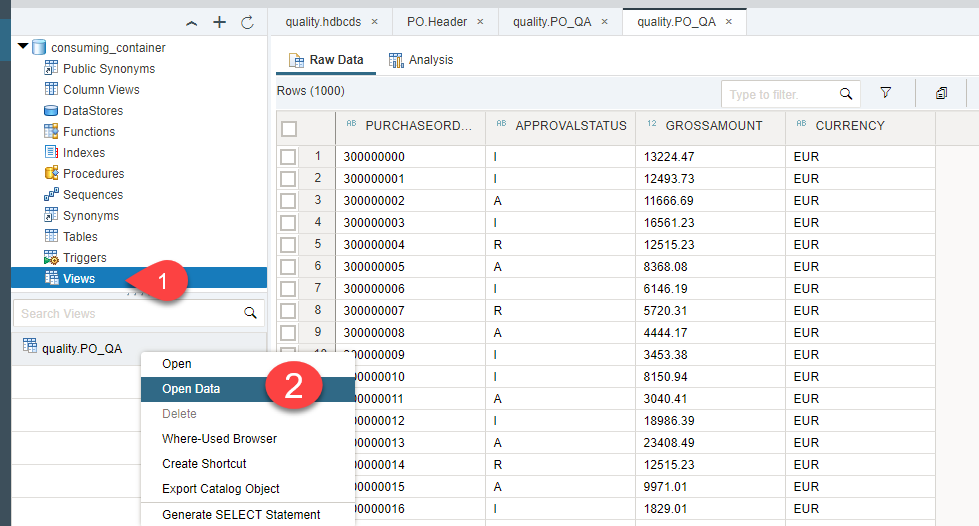The height and width of the screenshot is (526, 979).
Task: Click the PURCHASEORD... column header
Action: pos(410,126)
